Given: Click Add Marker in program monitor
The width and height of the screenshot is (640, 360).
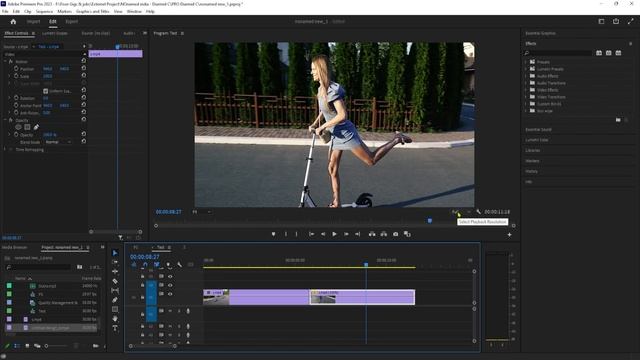Looking at the screenshot, I should coord(273,234).
